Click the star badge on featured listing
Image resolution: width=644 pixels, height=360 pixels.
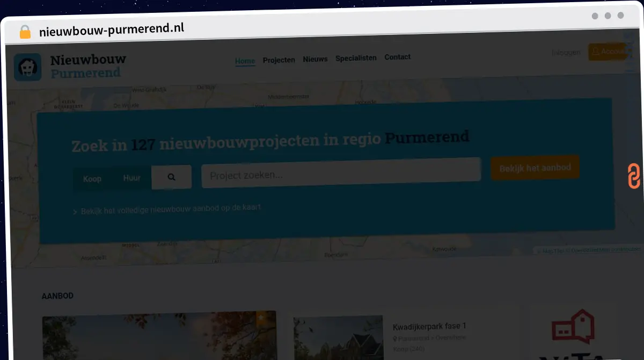point(261,317)
